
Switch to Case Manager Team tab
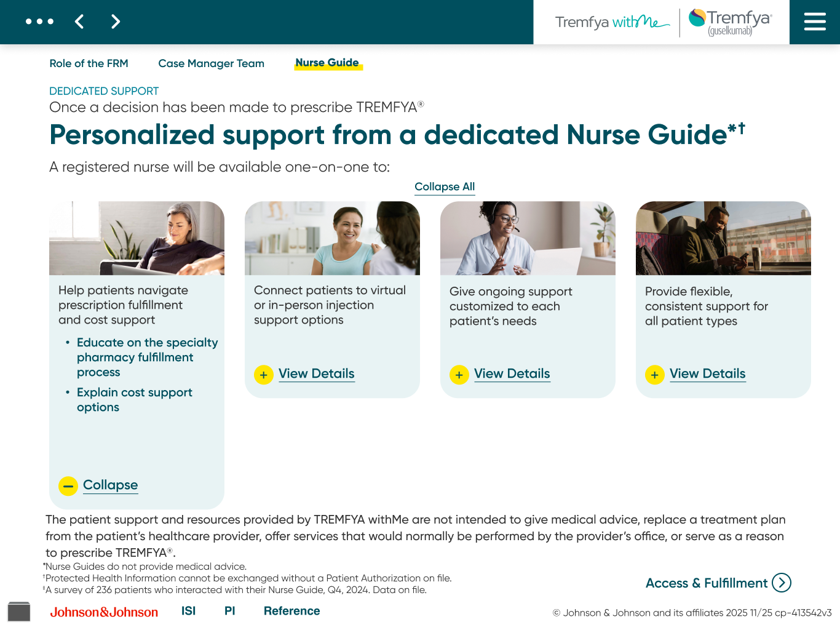click(212, 63)
